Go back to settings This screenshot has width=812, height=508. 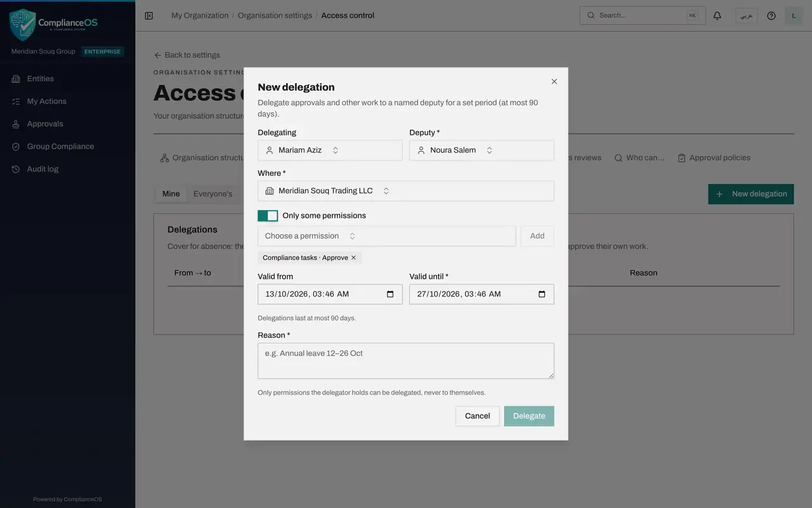click(187, 55)
